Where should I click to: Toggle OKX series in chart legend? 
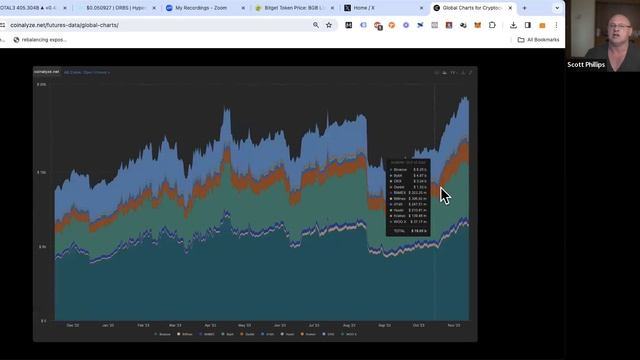pos(328,334)
